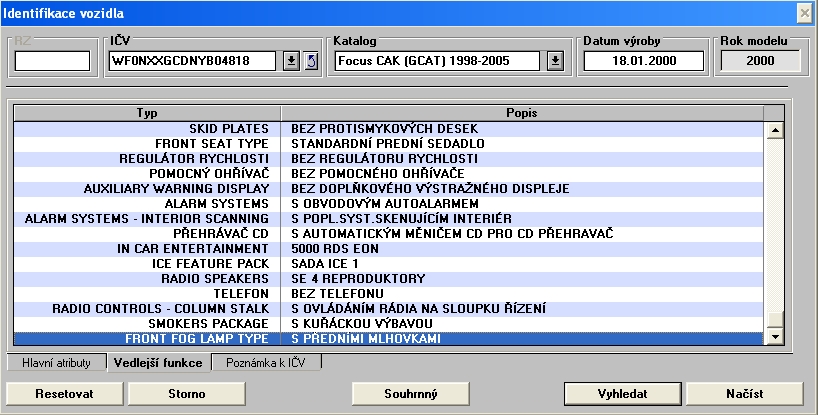Select the Vedlejší funkce tab
The width and height of the screenshot is (818, 415).
[x=158, y=363]
